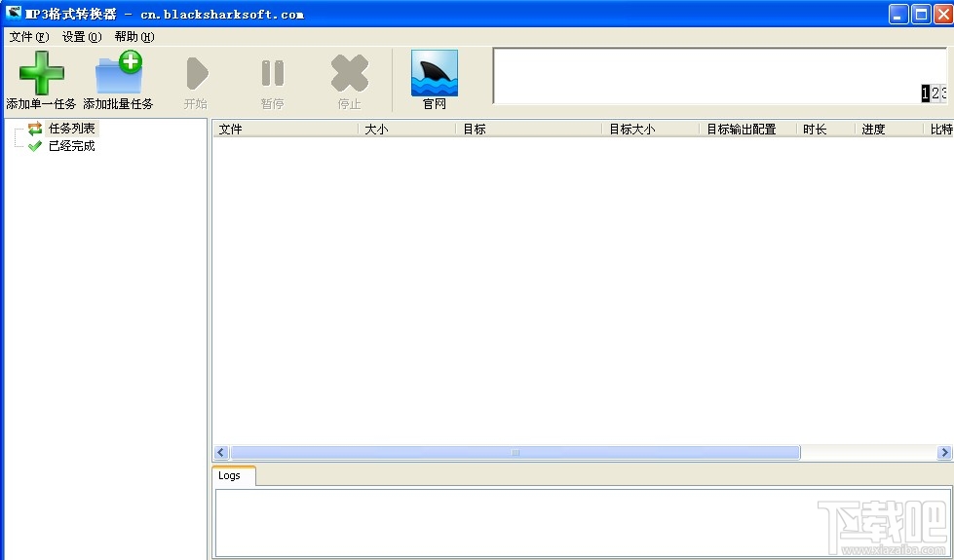Screen dimensions: 954x560
Task: Click the grayed Start play icon
Action: point(197,73)
